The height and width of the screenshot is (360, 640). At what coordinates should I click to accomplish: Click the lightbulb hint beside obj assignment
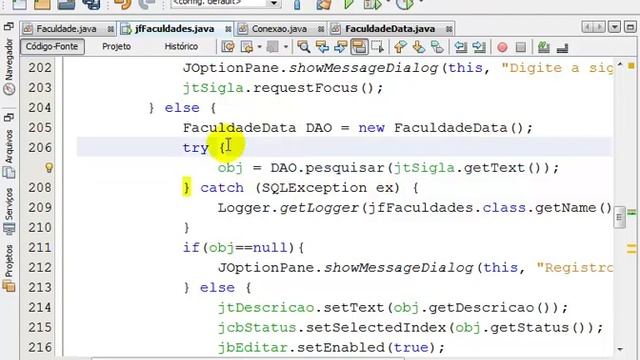49,168
